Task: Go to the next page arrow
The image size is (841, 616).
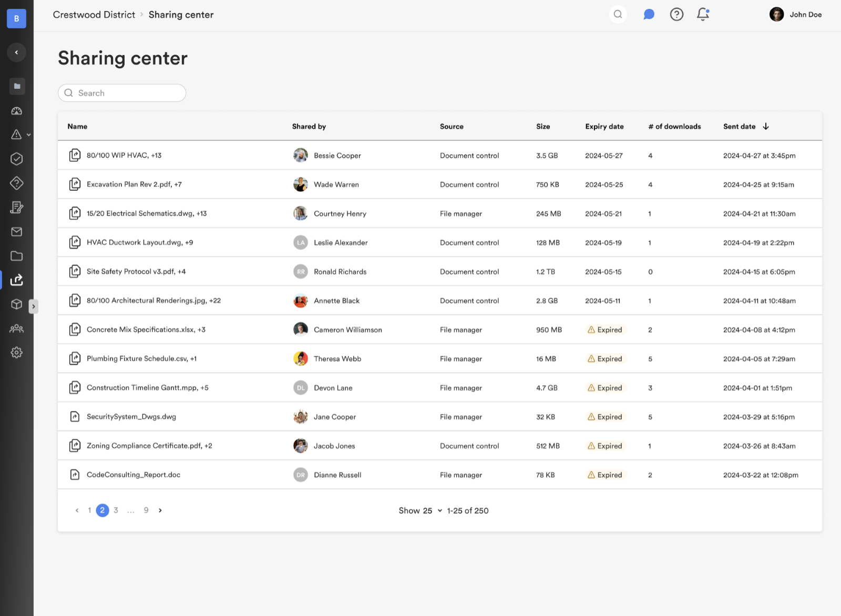Action: click(x=160, y=510)
